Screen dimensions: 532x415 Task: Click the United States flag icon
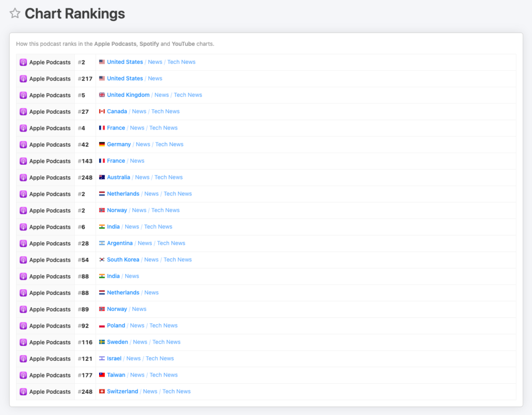pyautogui.click(x=102, y=61)
